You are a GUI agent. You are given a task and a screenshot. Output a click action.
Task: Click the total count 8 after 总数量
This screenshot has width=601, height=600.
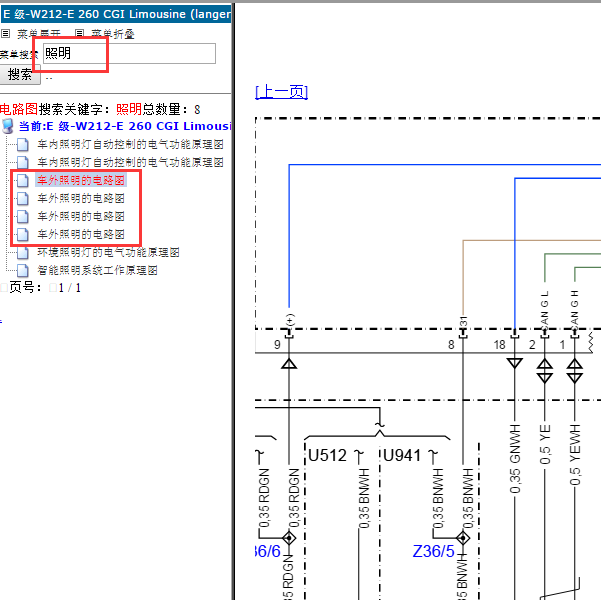click(x=197, y=110)
